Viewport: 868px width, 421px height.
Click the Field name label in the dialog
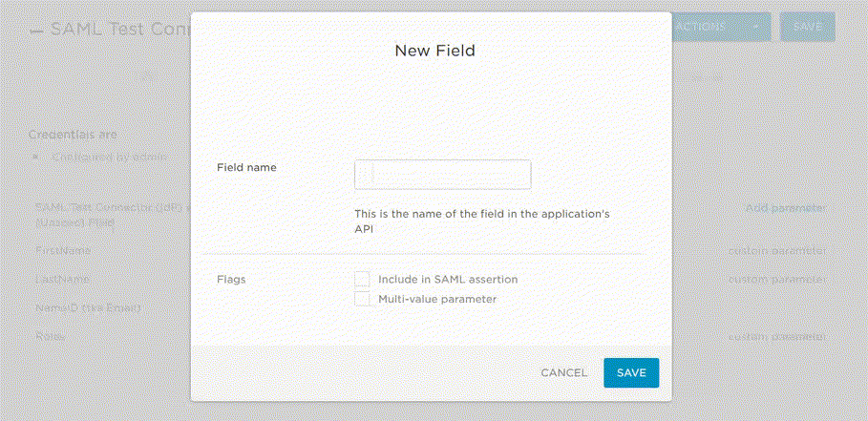(246, 167)
